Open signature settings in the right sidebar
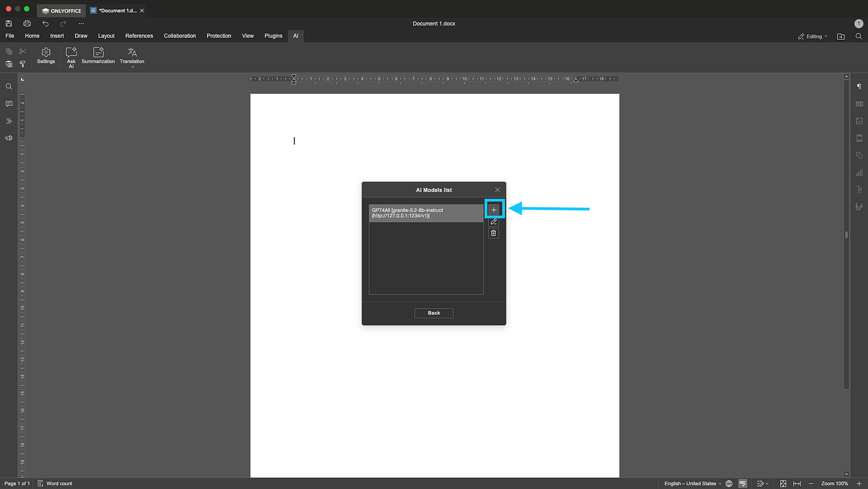Image resolution: width=868 pixels, height=489 pixels. point(859,207)
